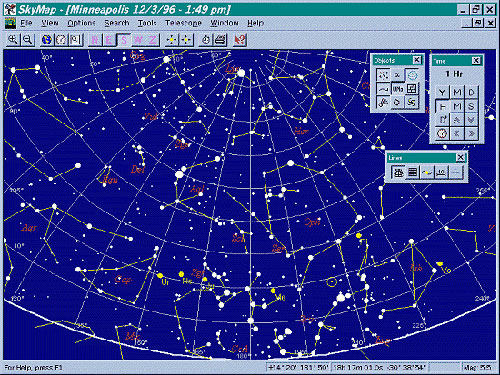Screen dimensions: 500x375
Task: Click the context help arrow icon
Action: tap(239, 40)
